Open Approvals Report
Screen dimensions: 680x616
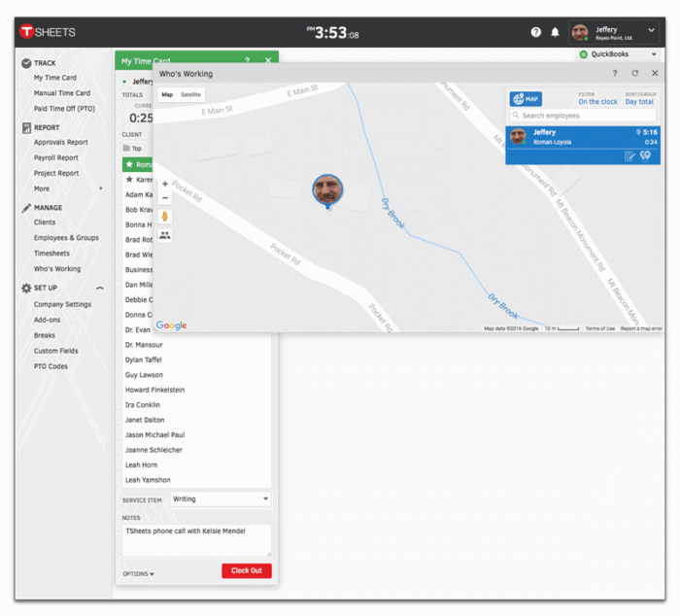pos(60,142)
